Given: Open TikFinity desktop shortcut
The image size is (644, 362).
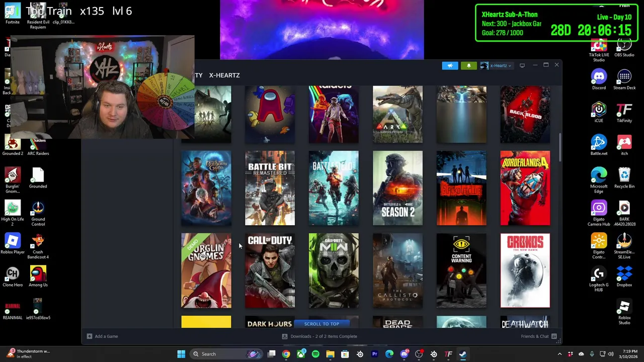Looking at the screenshot, I should (x=624, y=112).
